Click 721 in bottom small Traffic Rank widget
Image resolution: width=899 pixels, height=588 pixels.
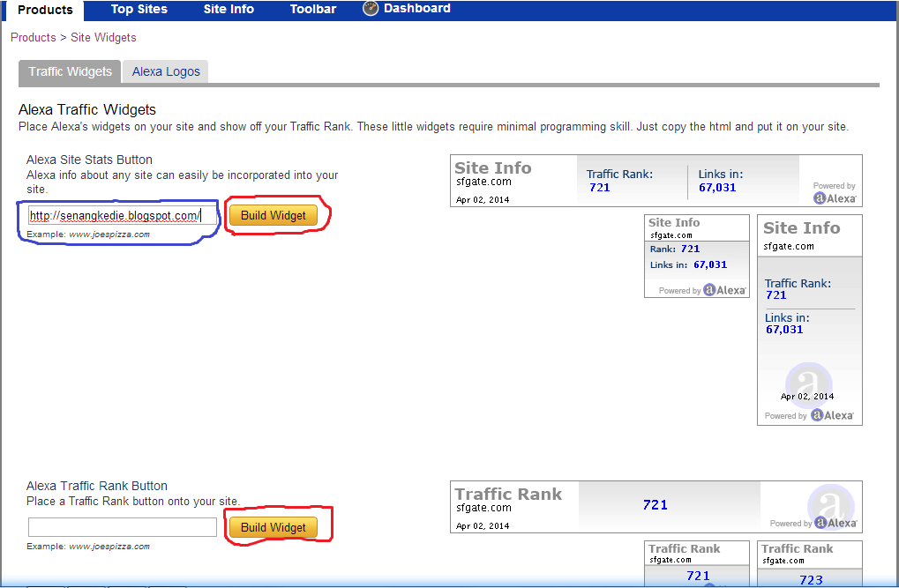[x=698, y=576]
